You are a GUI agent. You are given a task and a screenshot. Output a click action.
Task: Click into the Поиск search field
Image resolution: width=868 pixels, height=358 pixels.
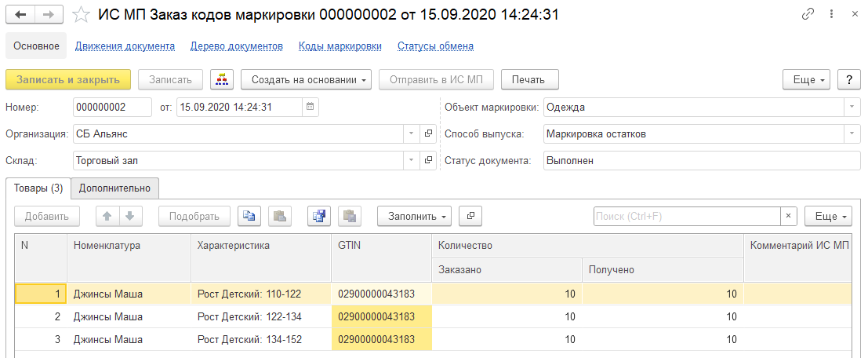(x=685, y=216)
